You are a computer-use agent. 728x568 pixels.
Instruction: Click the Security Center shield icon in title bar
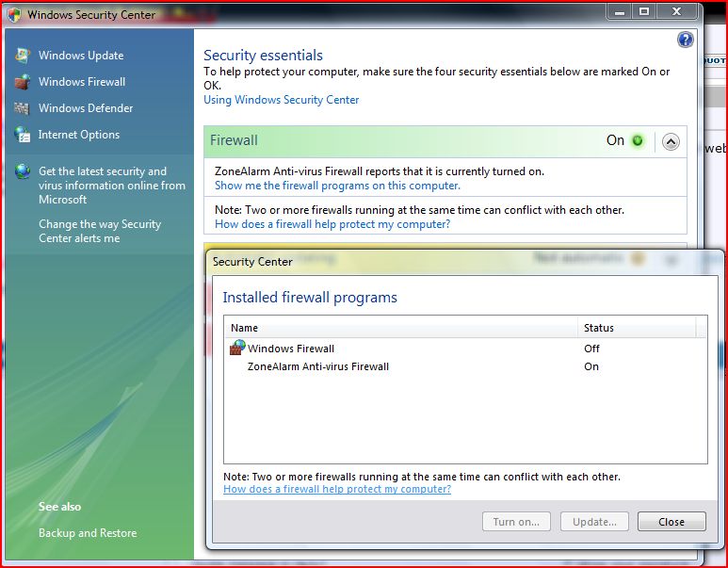(14, 14)
